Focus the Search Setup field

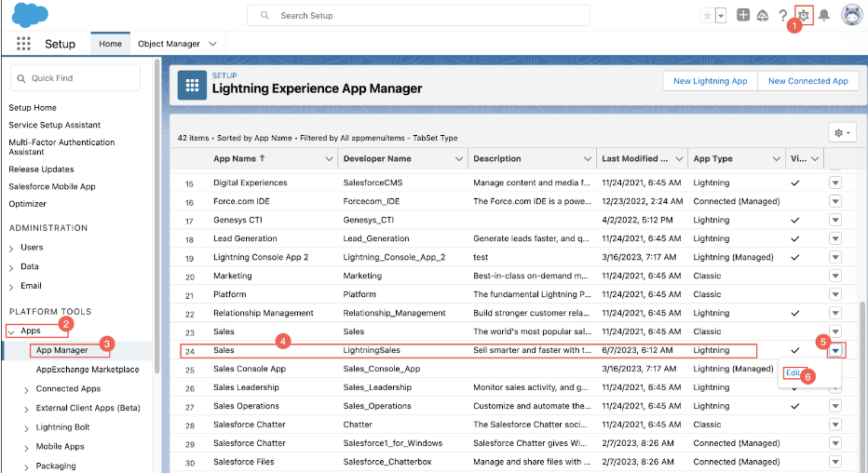(418, 16)
